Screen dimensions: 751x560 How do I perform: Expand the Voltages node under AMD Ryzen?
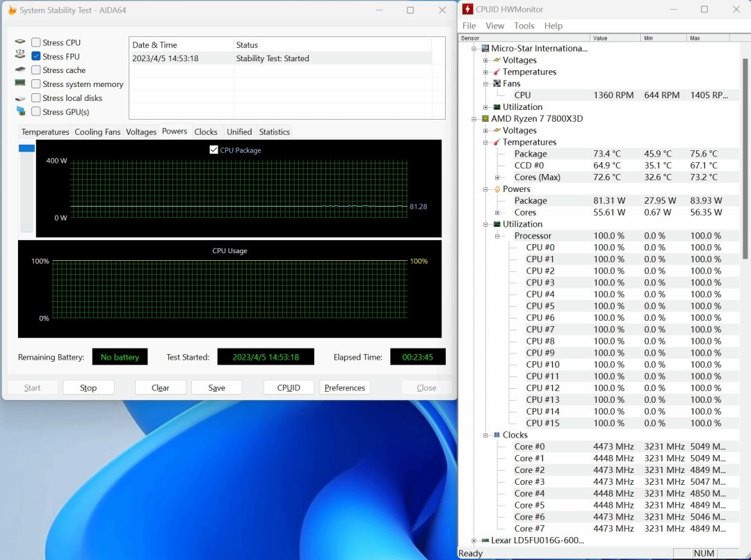(x=486, y=131)
